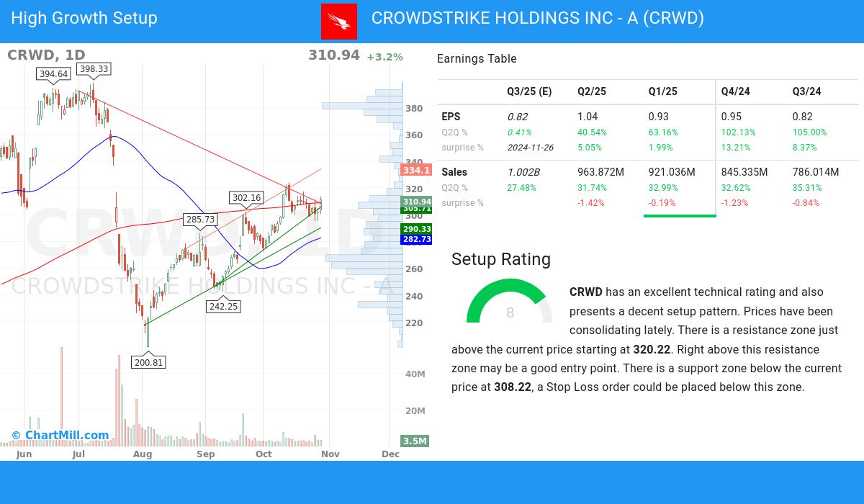
Task: Click the High Growth Setup title
Action: click(x=84, y=18)
